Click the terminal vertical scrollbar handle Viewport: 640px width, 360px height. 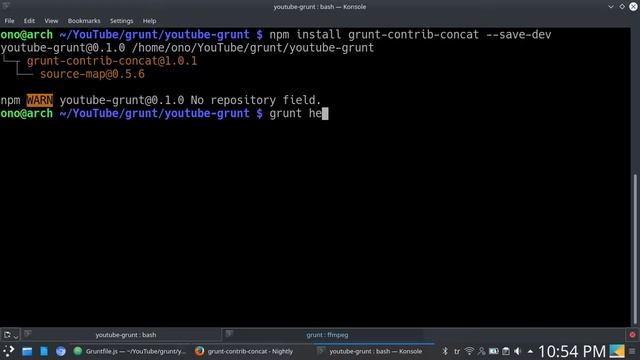[x=636, y=249]
